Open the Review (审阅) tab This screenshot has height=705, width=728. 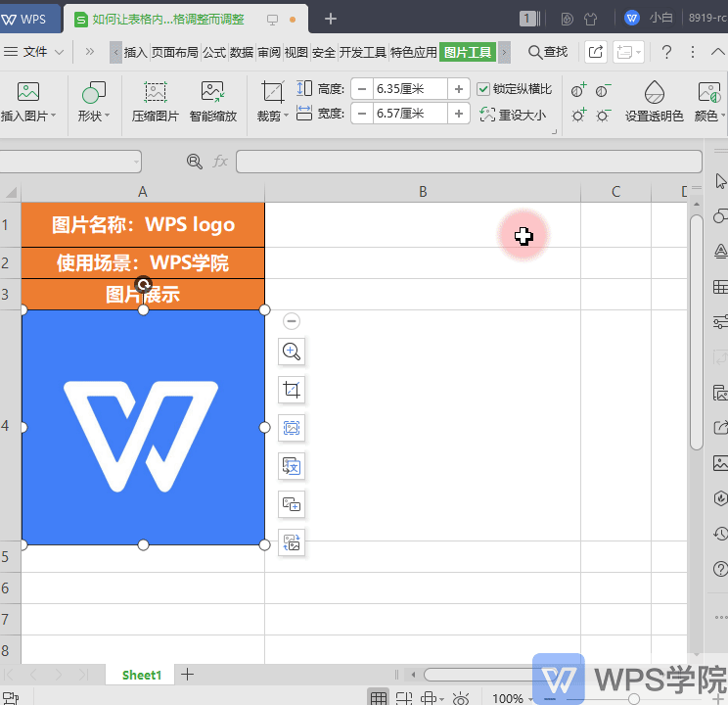pyautogui.click(x=269, y=52)
